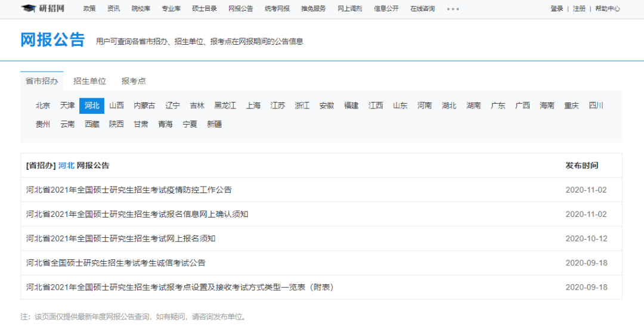The height and width of the screenshot is (329, 644).
Task: Switch to the 省市招办 tab
Action: (x=42, y=81)
